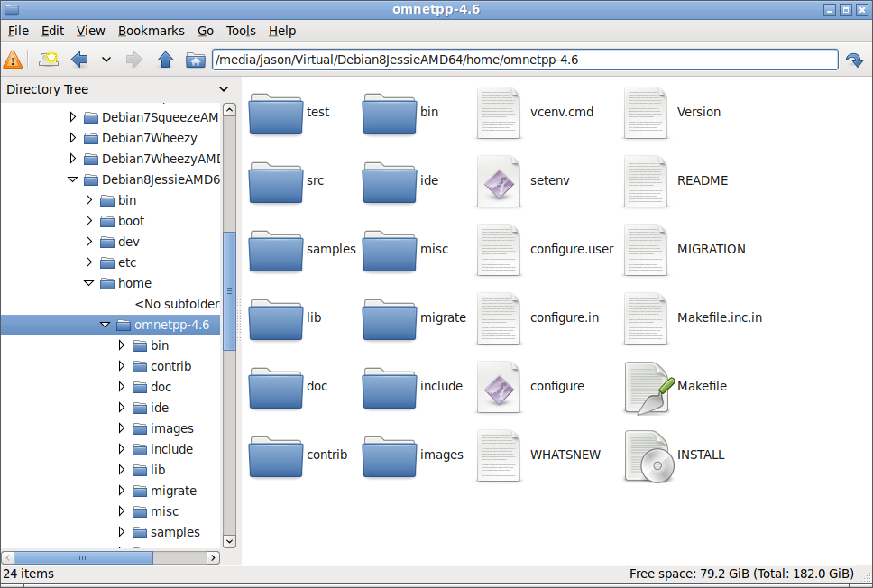Viewport: 873px width, 588px height.
Task: Click the directory tree vertical scrollbar thumb
Action: 229,291
